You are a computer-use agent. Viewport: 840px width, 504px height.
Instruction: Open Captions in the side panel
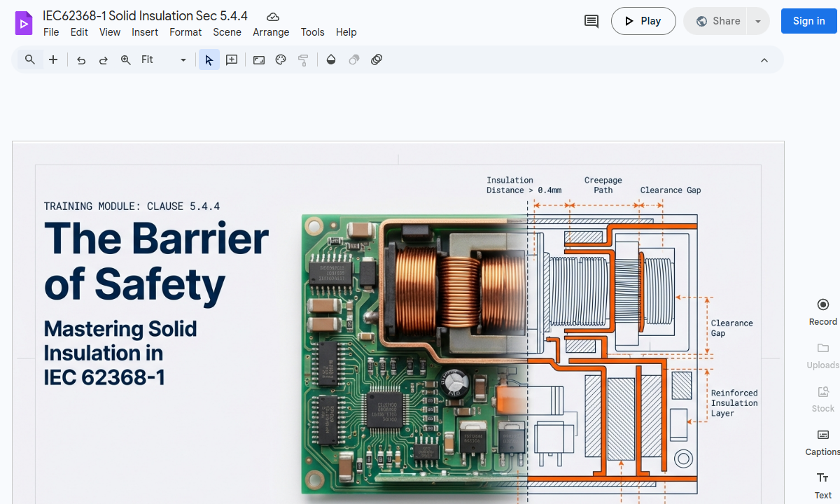pyautogui.click(x=822, y=442)
